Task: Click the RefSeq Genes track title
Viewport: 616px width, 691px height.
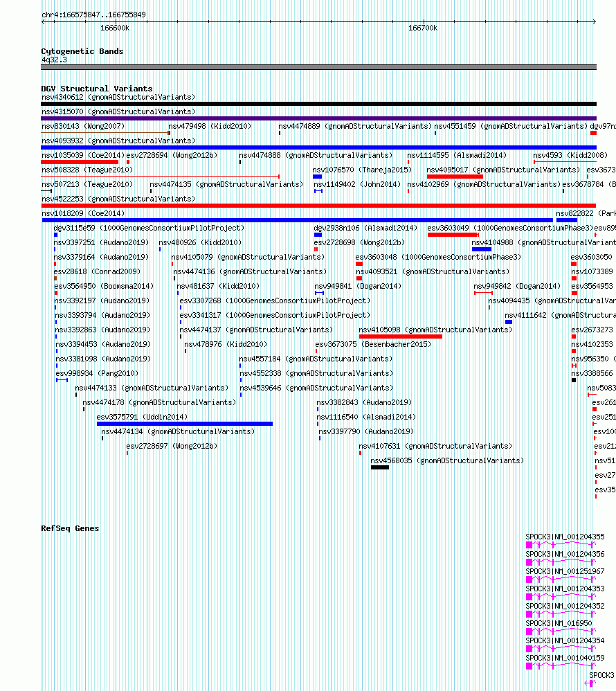Action: click(70, 528)
